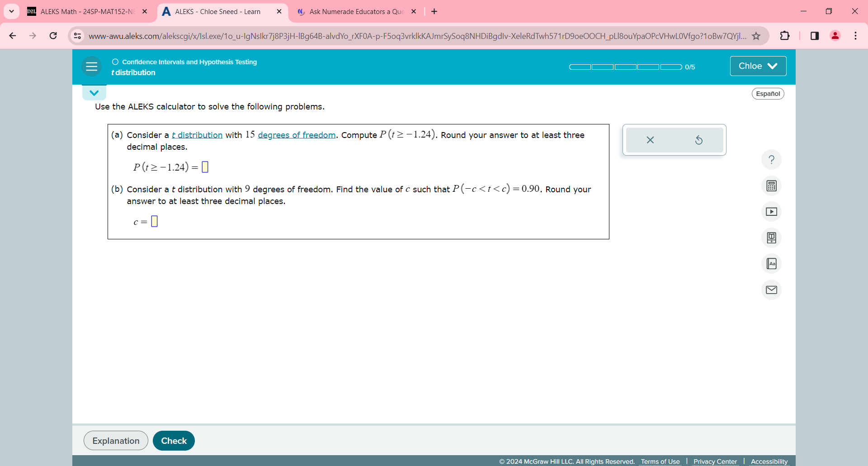Switch language with Español button
Screen dimensions: 868x466
coord(768,94)
